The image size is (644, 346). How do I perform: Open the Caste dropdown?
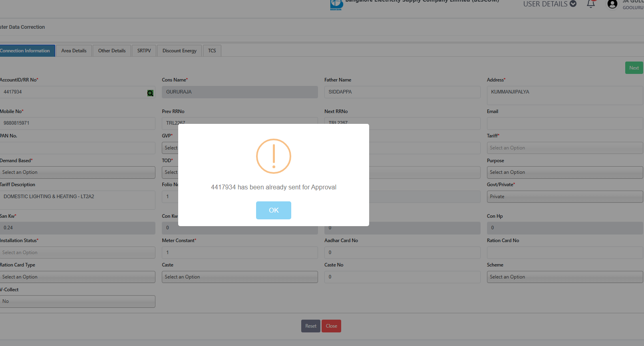tap(240, 277)
